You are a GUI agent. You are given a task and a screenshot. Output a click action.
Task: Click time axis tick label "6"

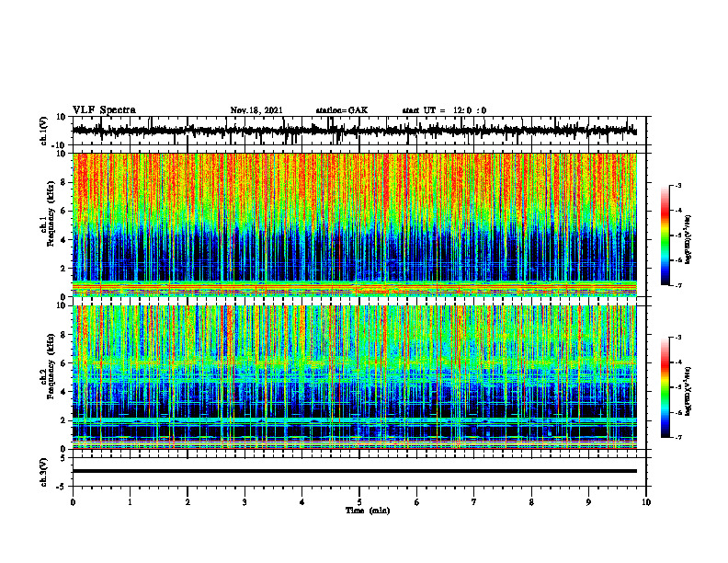(x=417, y=502)
